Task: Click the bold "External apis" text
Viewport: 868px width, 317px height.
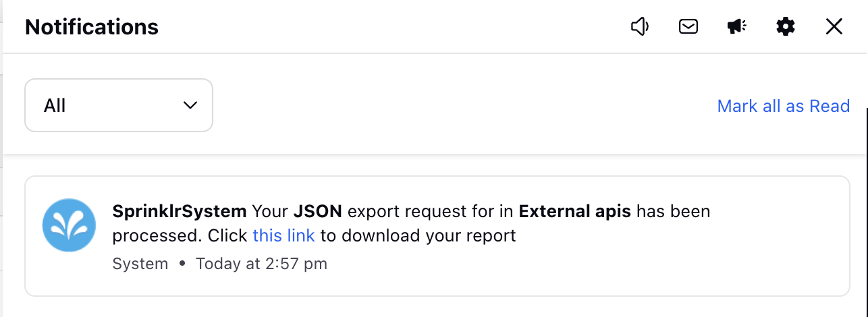Action: pyautogui.click(x=575, y=211)
